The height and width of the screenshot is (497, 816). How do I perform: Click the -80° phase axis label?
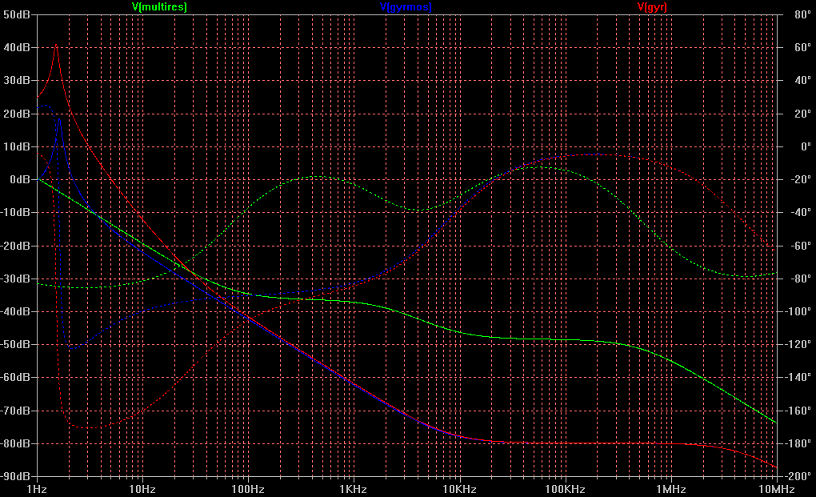(801, 278)
